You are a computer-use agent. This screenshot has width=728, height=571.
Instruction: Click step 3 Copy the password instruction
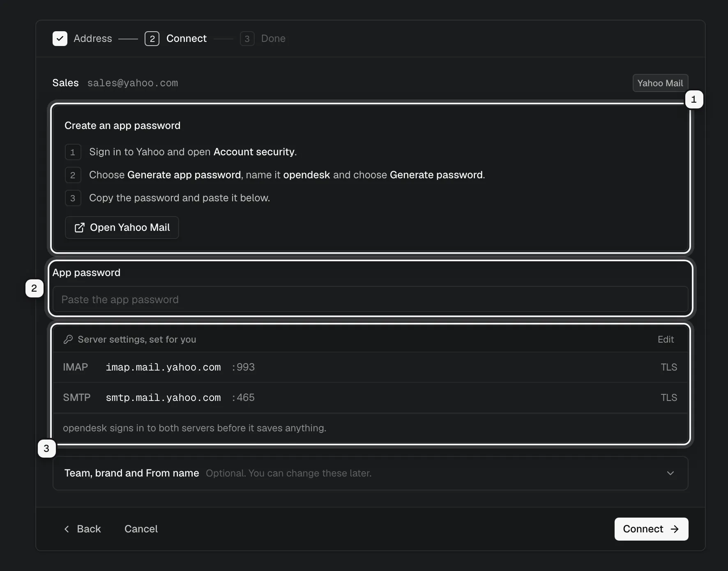[x=180, y=198]
